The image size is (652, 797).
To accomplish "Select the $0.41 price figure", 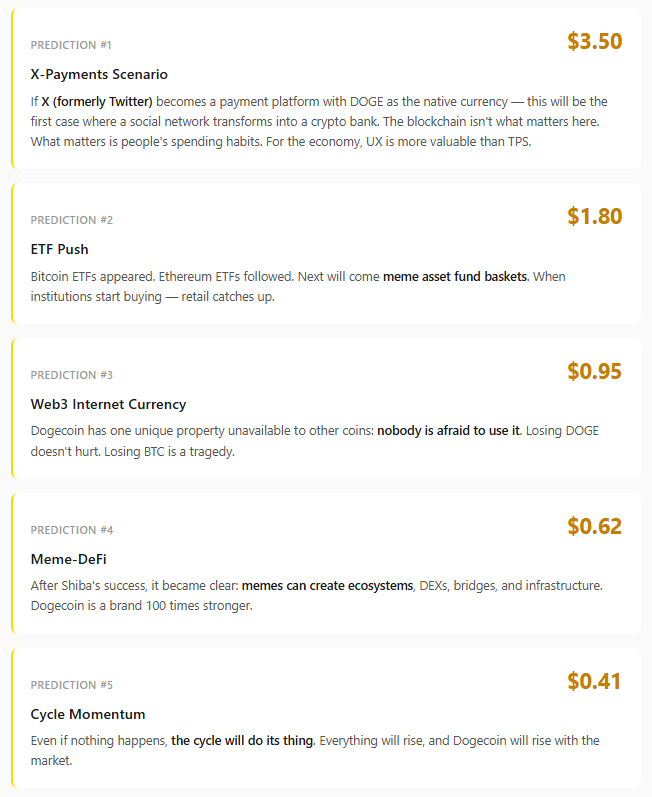I will [x=594, y=681].
